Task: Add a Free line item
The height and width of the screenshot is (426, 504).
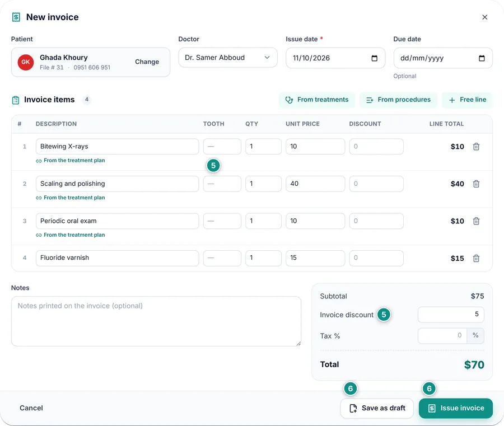Action: point(468,100)
